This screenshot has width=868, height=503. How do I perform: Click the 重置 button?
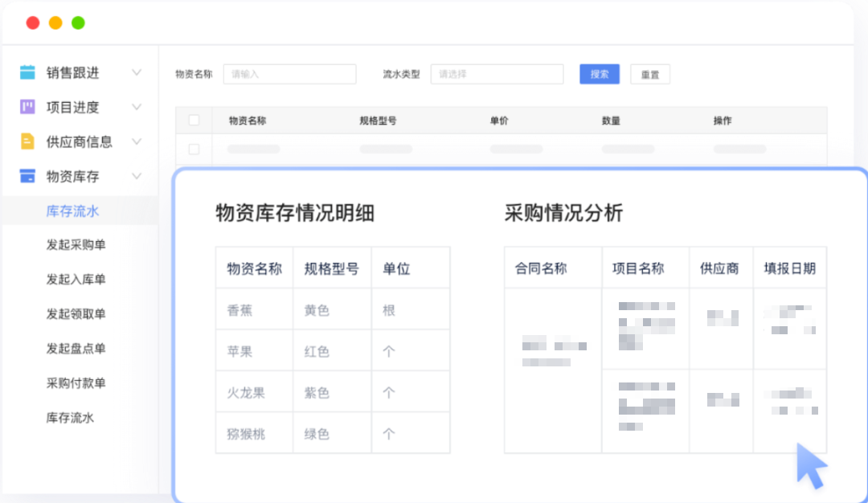coord(650,75)
